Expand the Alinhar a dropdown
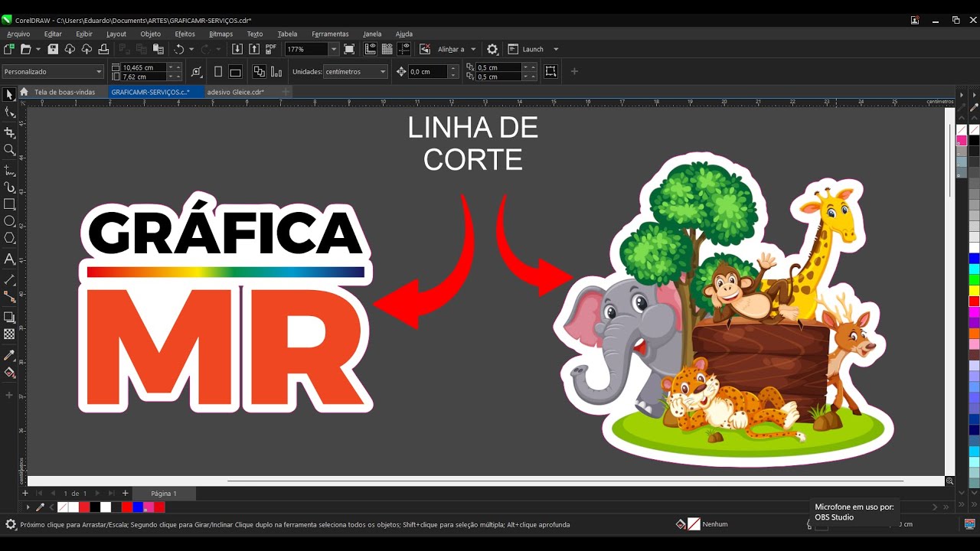980x551 pixels. coord(473,49)
